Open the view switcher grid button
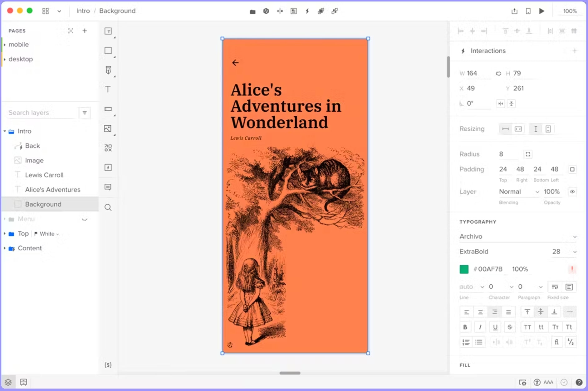Screen dimensions: 588x391 tap(46, 11)
